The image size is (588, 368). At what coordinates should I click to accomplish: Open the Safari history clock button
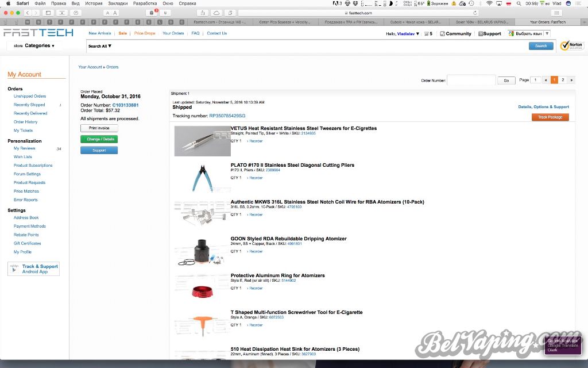76,13
